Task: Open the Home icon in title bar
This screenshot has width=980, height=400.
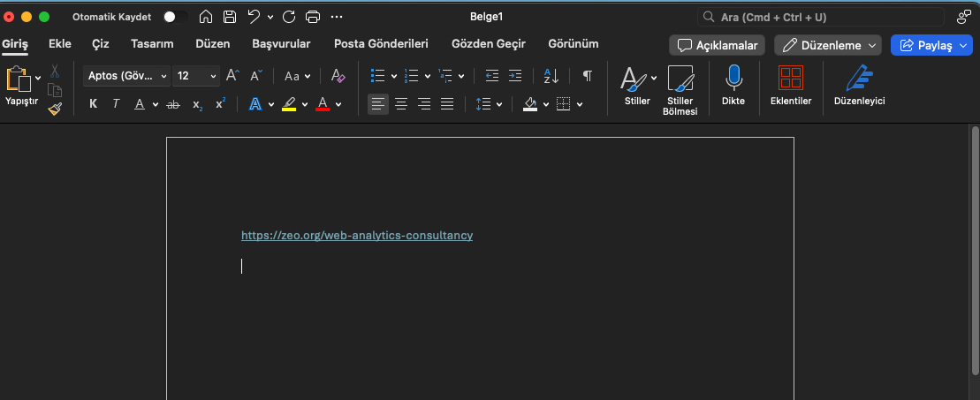Action: pos(206,17)
